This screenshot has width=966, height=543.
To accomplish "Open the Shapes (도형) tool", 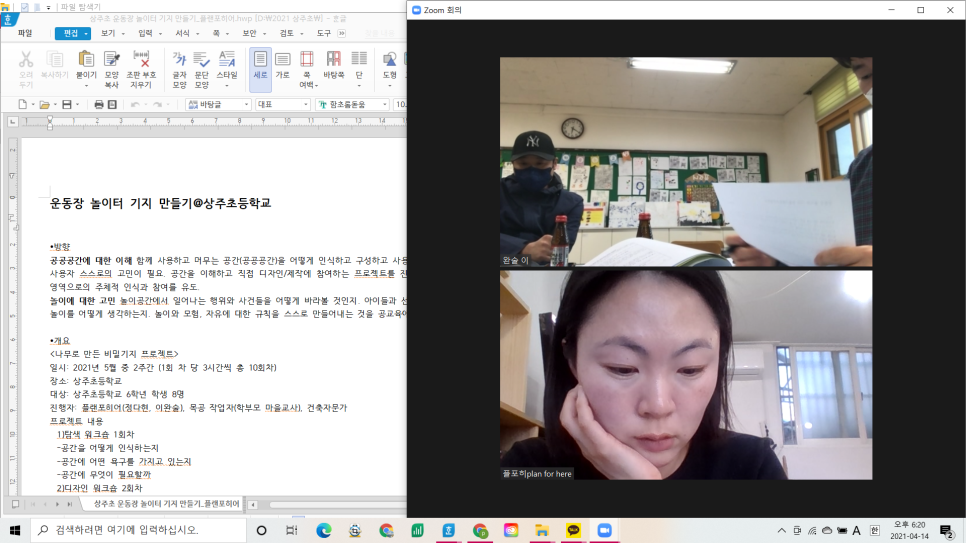I will (x=389, y=60).
